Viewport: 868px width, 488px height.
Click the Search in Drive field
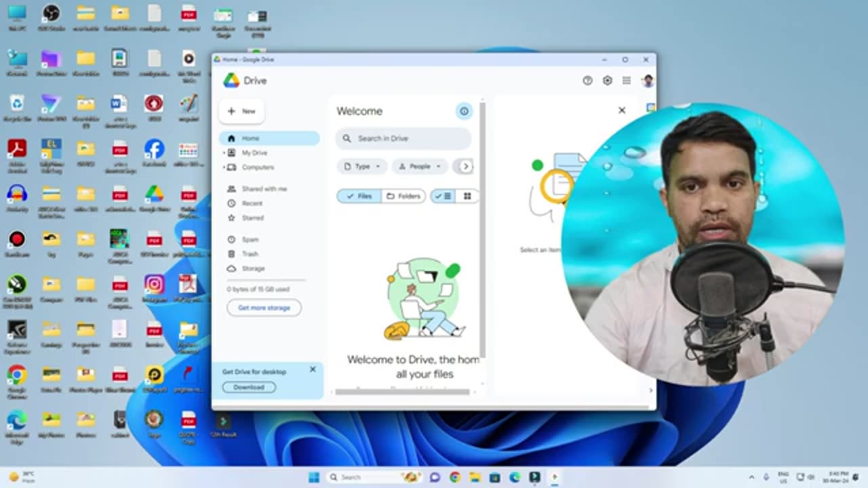coord(403,138)
